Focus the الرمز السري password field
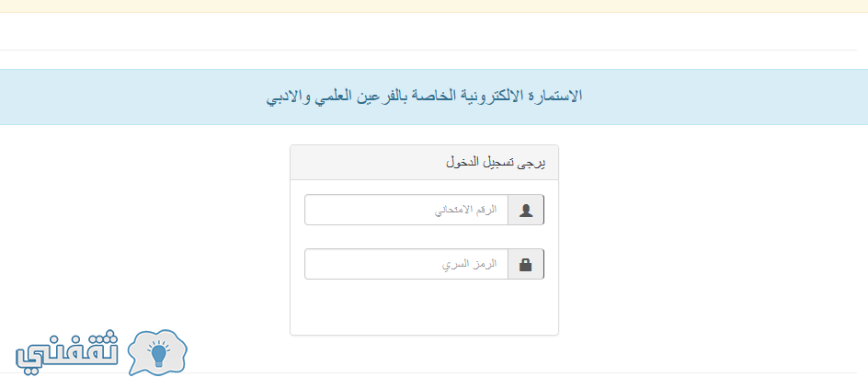Viewport: 868px width, 389px height. tap(406, 264)
